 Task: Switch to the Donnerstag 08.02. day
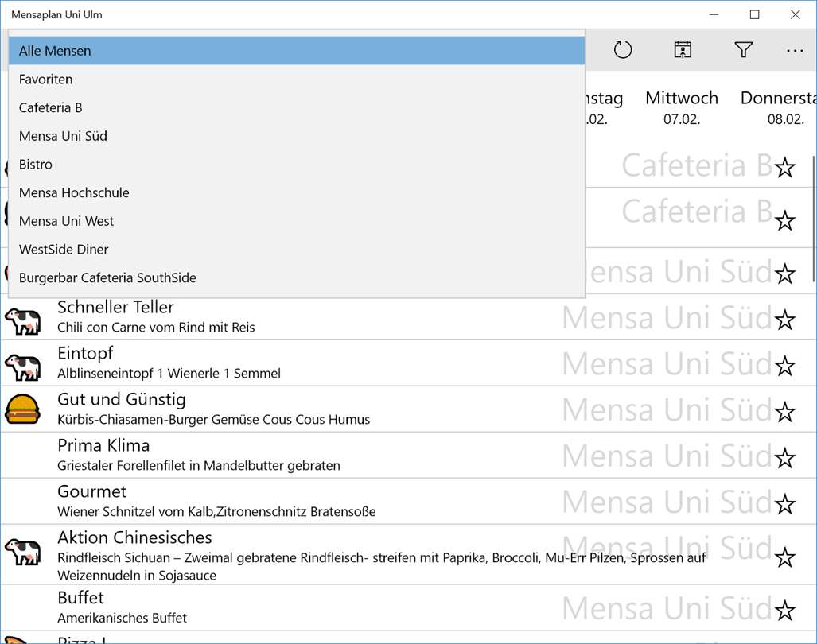tap(777, 107)
